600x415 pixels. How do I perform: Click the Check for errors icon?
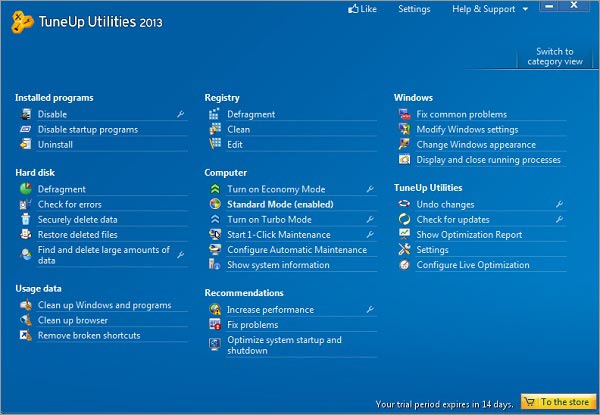pos(26,204)
